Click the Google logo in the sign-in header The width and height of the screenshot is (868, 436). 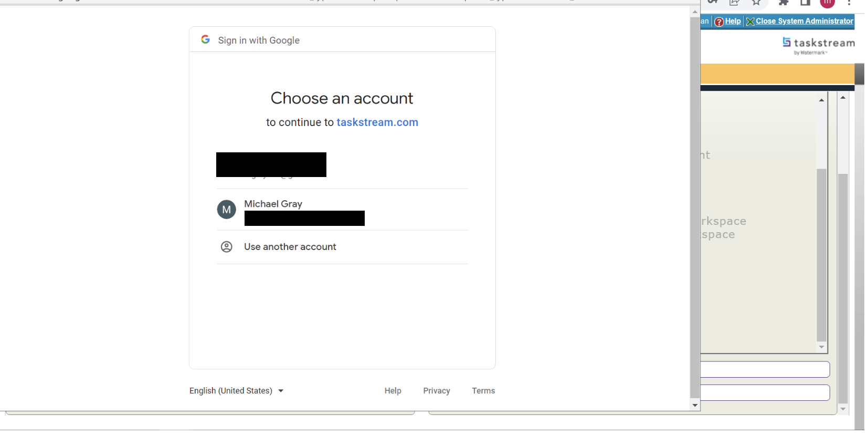pyautogui.click(x=205, y=40)
